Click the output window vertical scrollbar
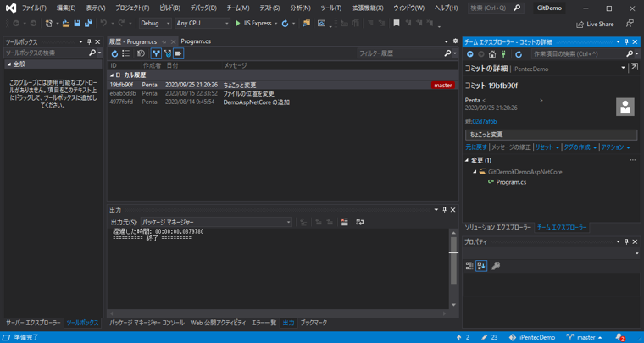Image resolution: width=644 pixels, height=343 pixels. (x=453, y=268)
